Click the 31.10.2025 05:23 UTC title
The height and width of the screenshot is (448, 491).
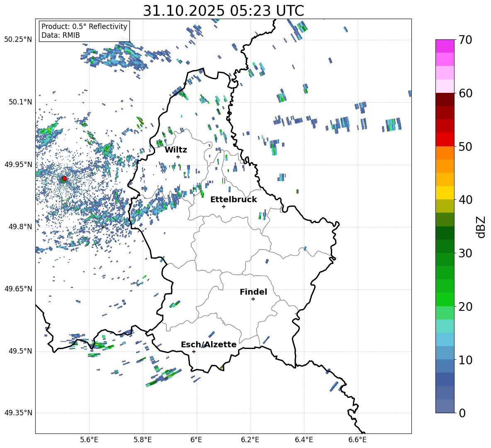[223, 11]
